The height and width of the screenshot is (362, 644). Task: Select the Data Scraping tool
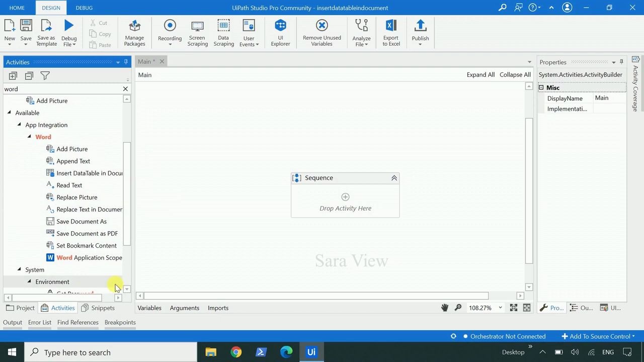(223, 32)
